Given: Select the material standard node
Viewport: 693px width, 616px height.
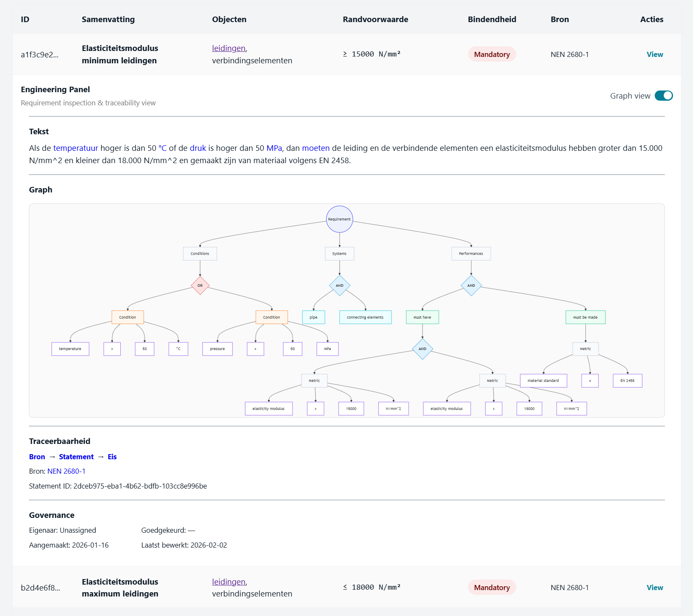Looking at the screenshot, I should tap(543, 381).
